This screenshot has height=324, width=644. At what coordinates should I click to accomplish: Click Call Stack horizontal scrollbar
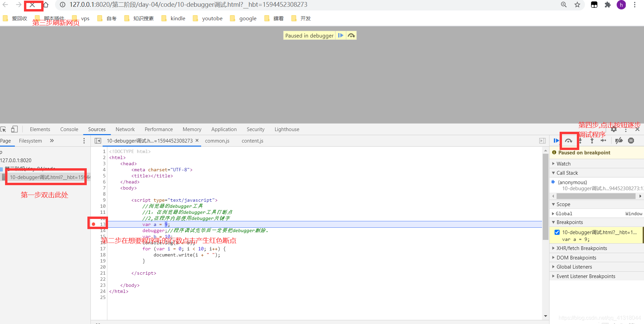(596, 196)
